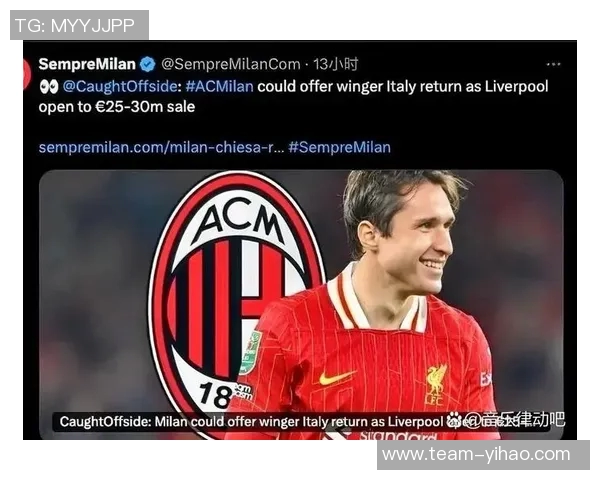Image resolution: width=600 pixels, height=480 pixels.
Task: Click the eyes emoji in tweet
Action: coord(49,87)
